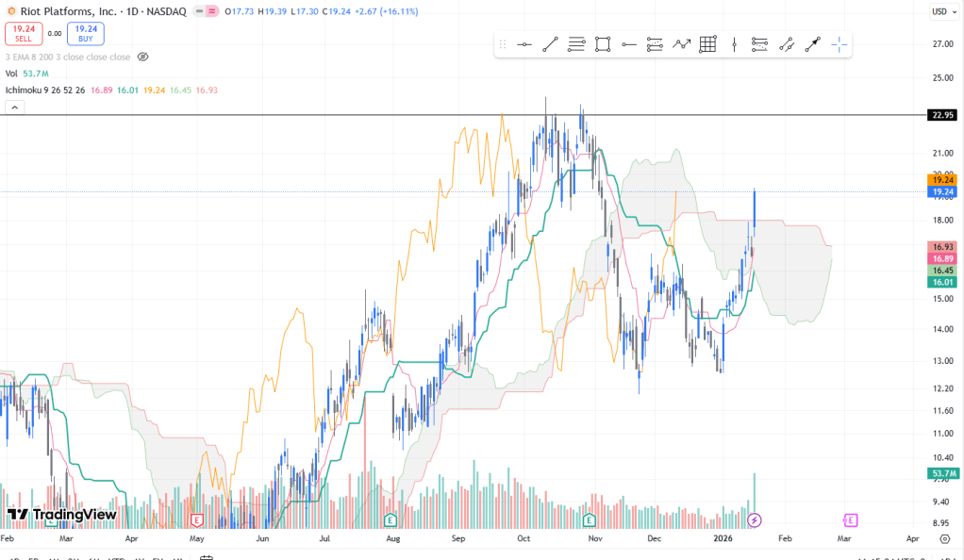Click the Ichimoku 9 26 52 26 legend

45,91
